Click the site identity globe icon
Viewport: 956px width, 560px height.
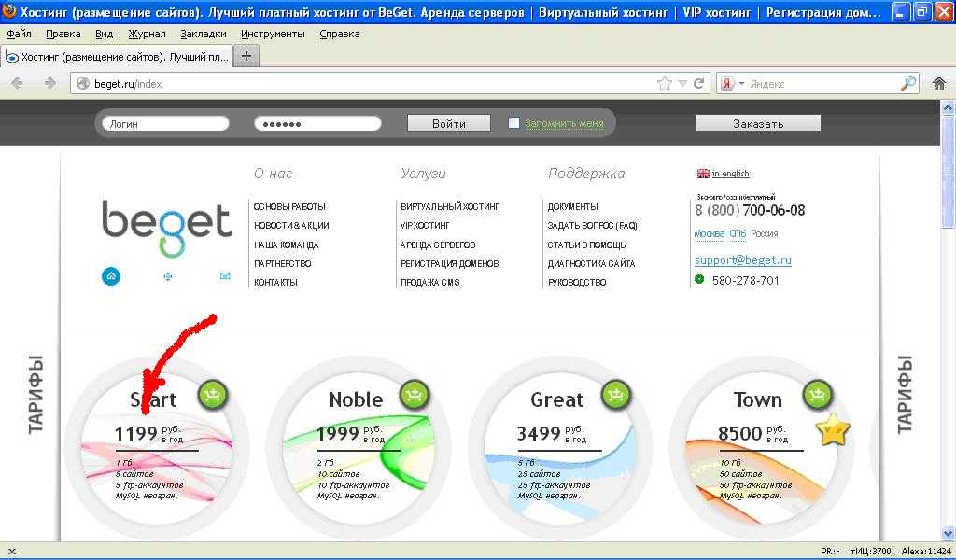click(83, 83)
